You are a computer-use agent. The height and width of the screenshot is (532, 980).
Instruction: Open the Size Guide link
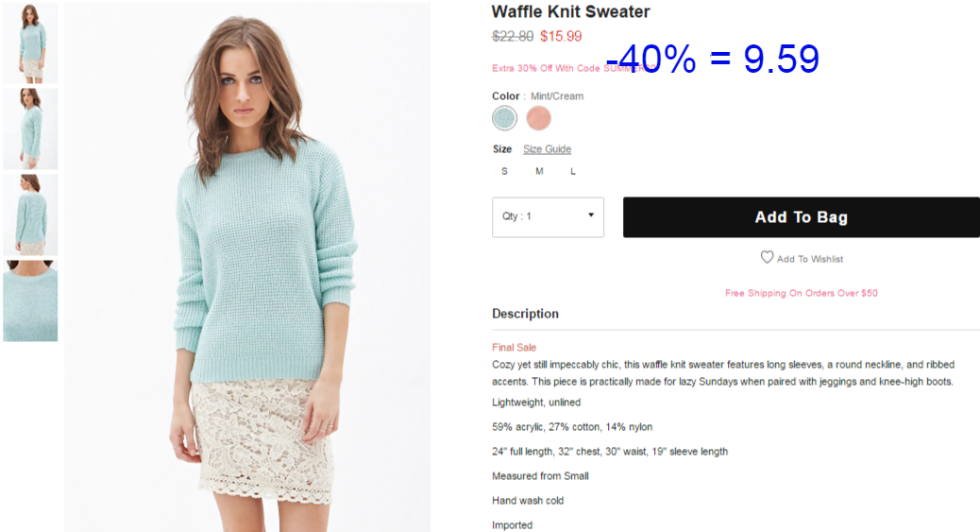[547, 149]
